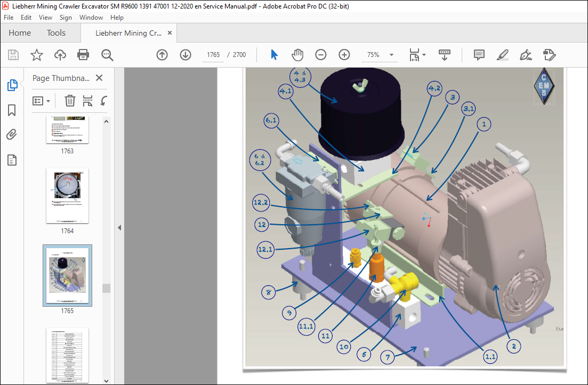Rotate page counterclockwise in thumbnails
This screenshot has height=385, width=588.
104,101
